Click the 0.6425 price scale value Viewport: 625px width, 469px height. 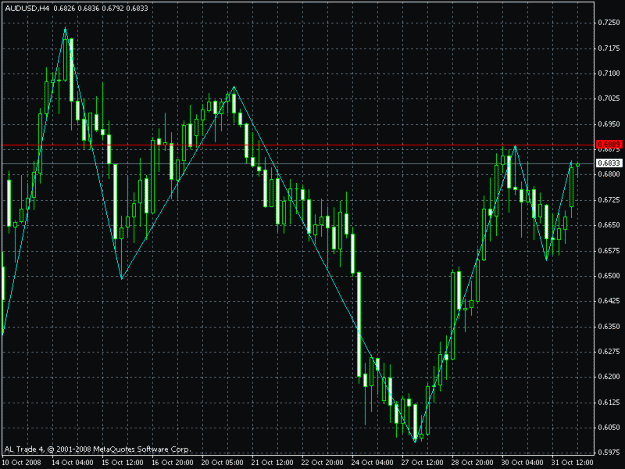click(x=609, y=301)
